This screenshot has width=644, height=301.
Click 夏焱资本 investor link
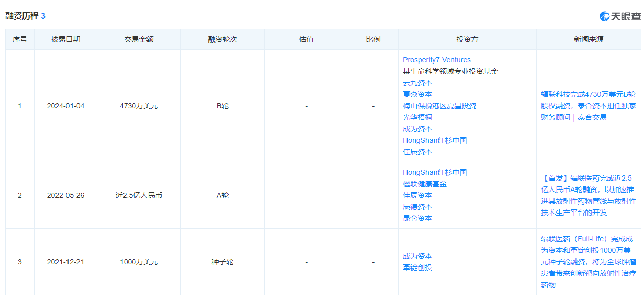point(417,94)
